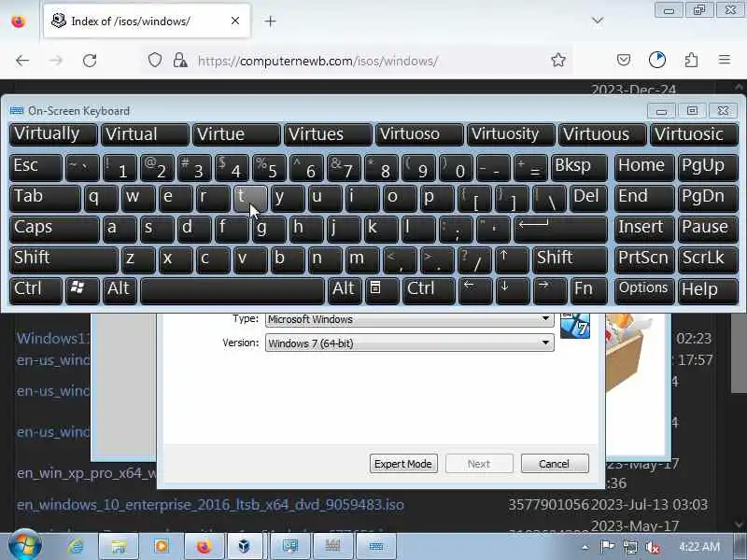Open a new Firefox tab
Screen dimensions: 747x560
click(270, 21)
